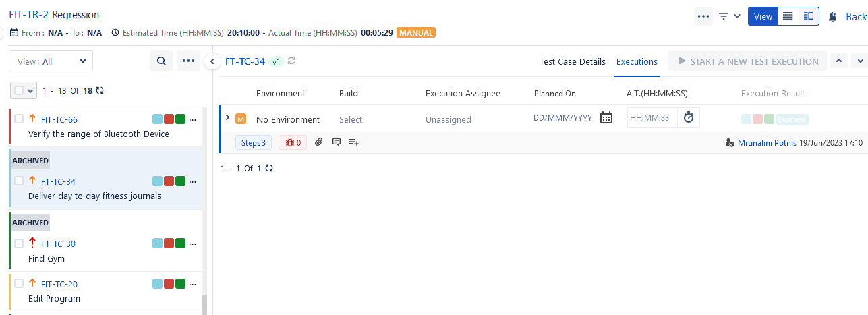This screenshot has height=315, width=868.
Task: Click the add-to-list plus icon
Action: [354, 142]
